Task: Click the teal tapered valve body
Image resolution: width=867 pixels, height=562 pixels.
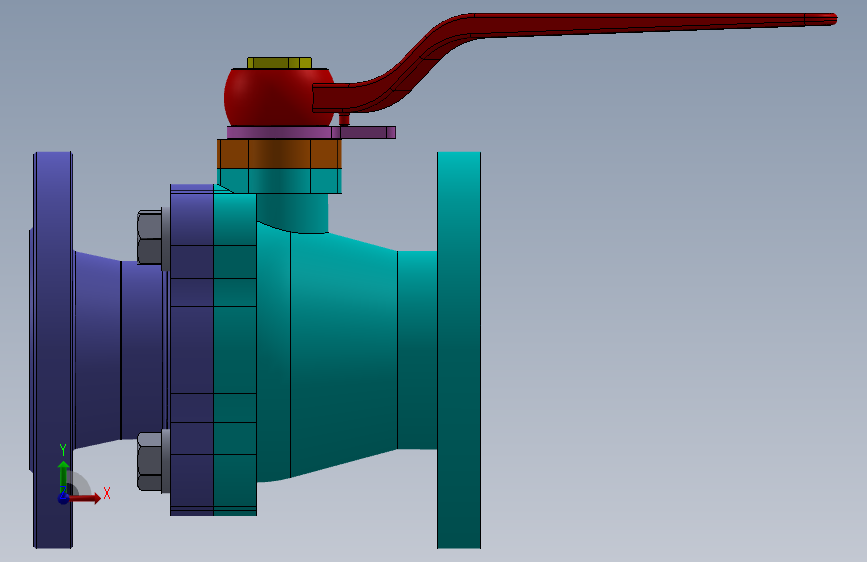Action: [343, 354]
